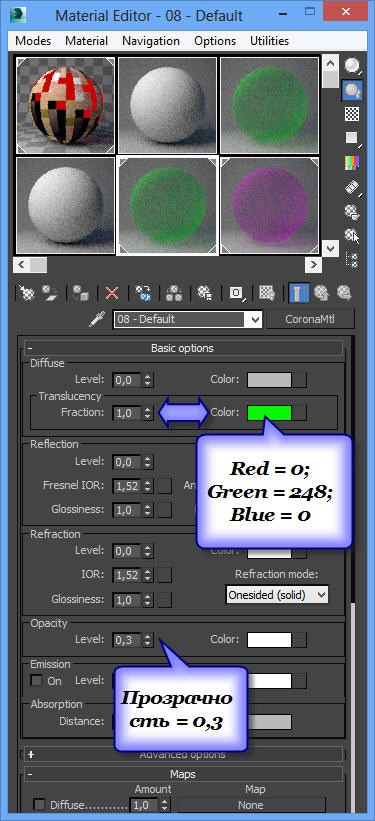Click map toggle beside Fresnel IOR spinner
Screen dimensions: 375x821
(x=164, y=485)
